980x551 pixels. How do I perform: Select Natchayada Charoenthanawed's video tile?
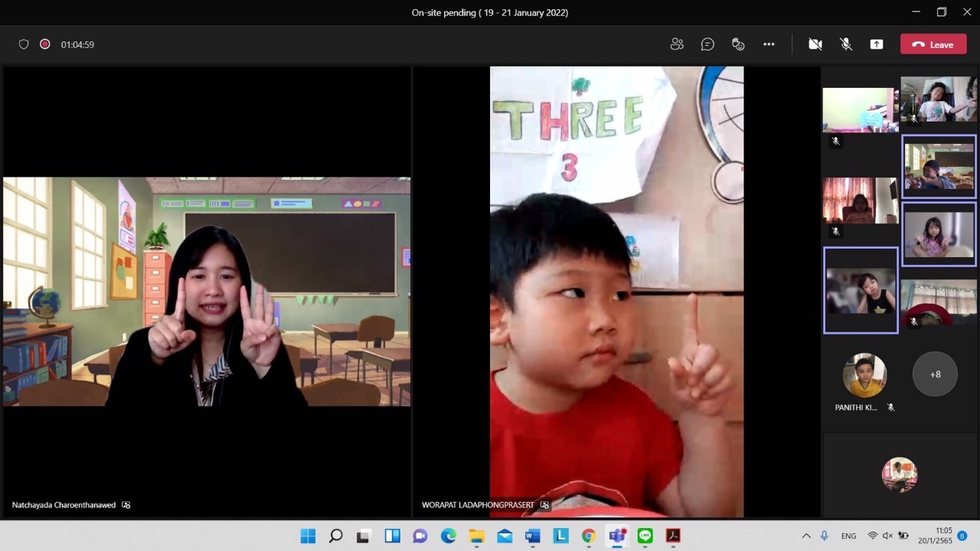pyautogui.click(x=207, y=292)
